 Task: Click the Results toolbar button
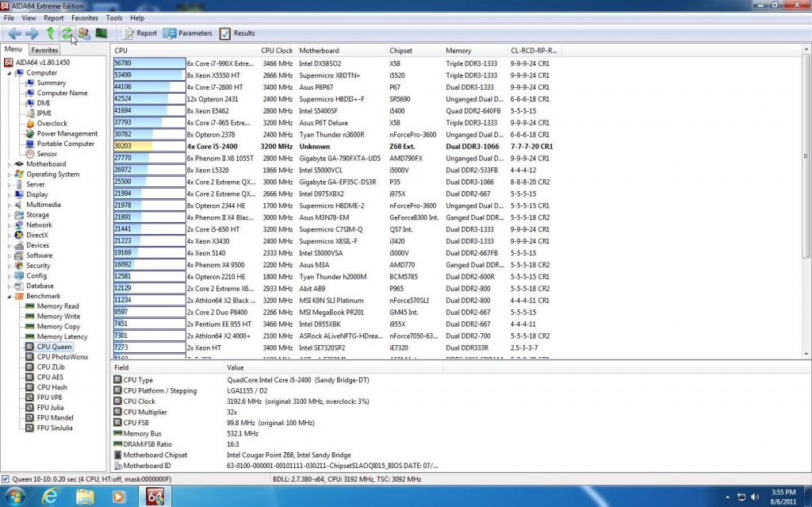pos(237,33)
